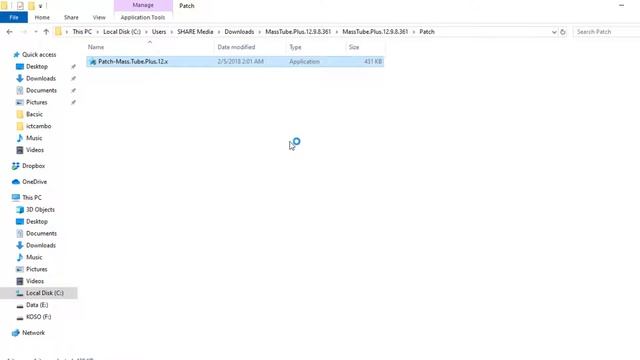Viewport: 640px width, 360px height.
Task: Open Downloads under This PC
Action: (41, 245)
